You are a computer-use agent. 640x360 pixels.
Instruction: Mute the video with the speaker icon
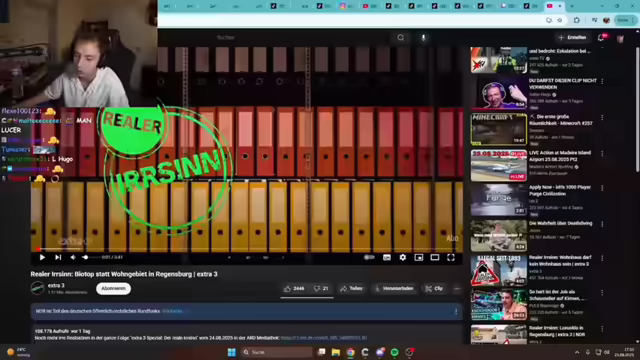tap(73, 258)
